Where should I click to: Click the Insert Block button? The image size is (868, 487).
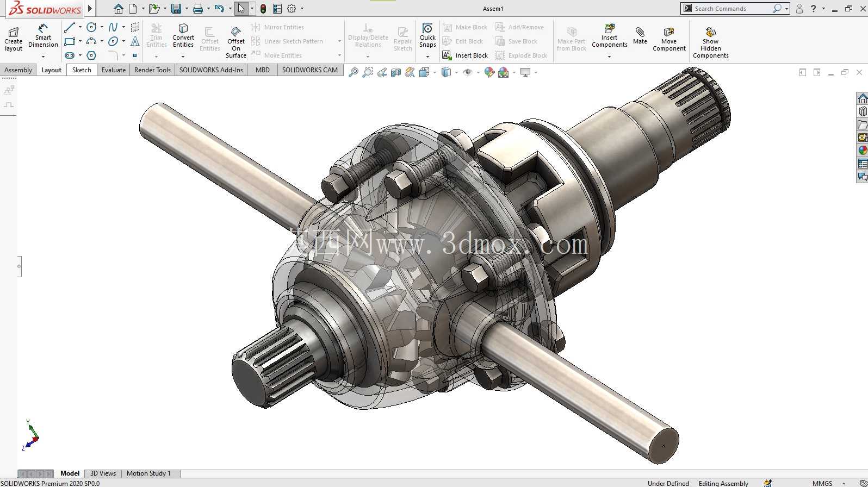(466, 55)
